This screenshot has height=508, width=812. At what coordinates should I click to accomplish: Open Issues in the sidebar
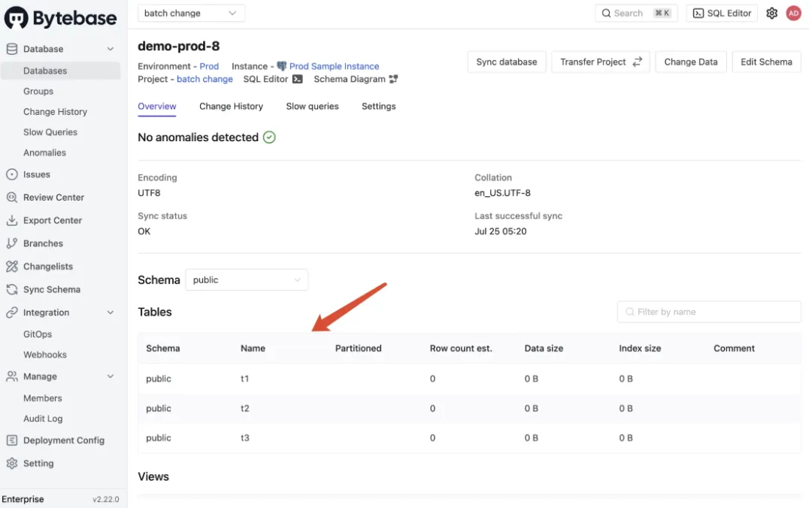tap(36, 174)
